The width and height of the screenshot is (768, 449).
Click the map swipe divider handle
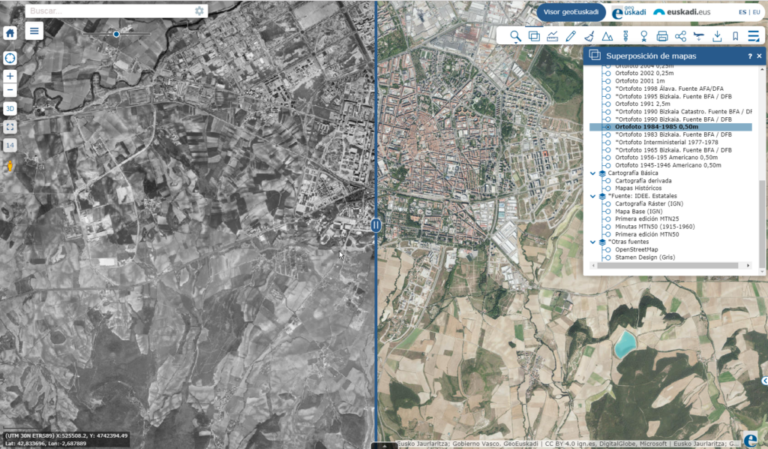point(376,225)
